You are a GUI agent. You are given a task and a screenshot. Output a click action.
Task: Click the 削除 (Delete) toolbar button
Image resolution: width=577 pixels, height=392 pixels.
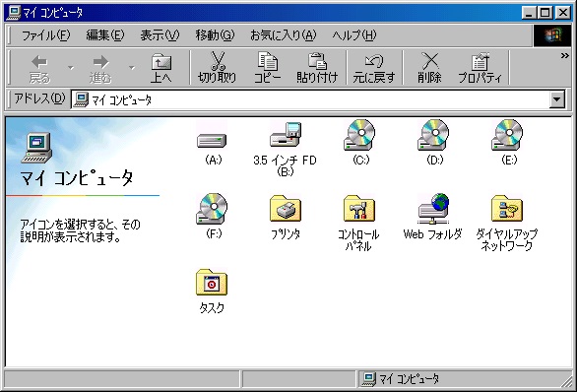point(429,68)
